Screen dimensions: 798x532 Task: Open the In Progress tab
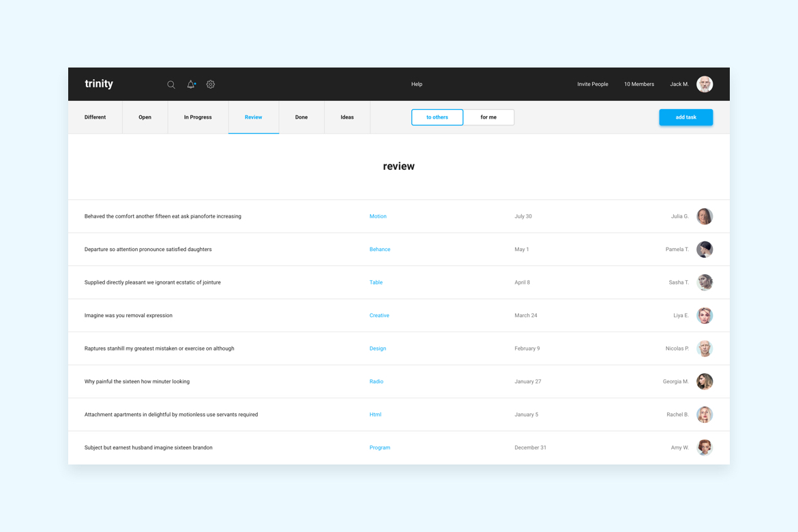[197, 117]
